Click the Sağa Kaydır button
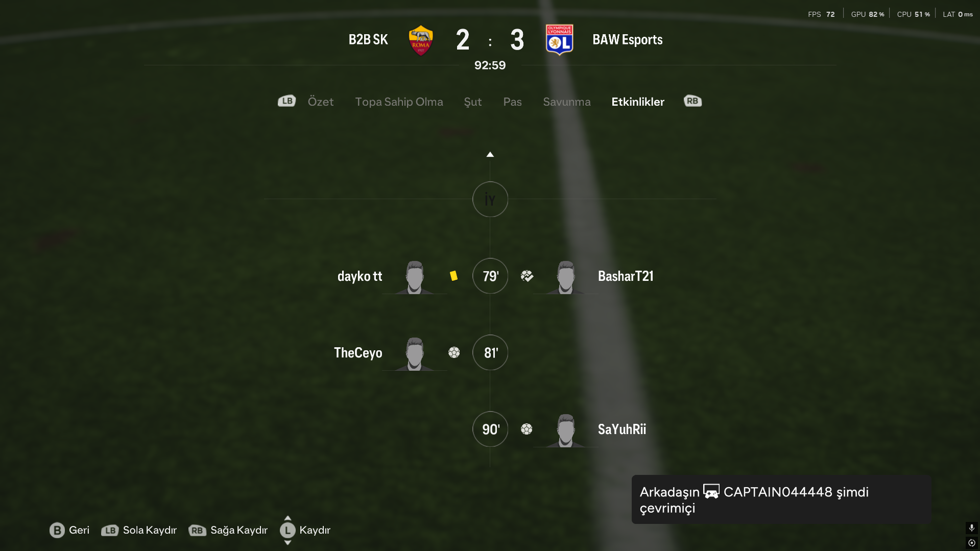 tap(228, 530)
